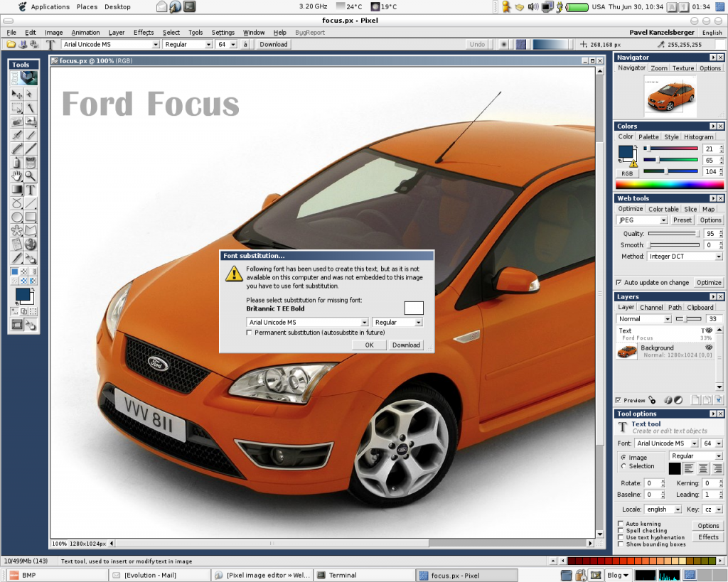This screenshot has width=728, height=582.
Task: Click the open folder icon in toolbar
Action: pyautogui.click(x=10, y=45)
